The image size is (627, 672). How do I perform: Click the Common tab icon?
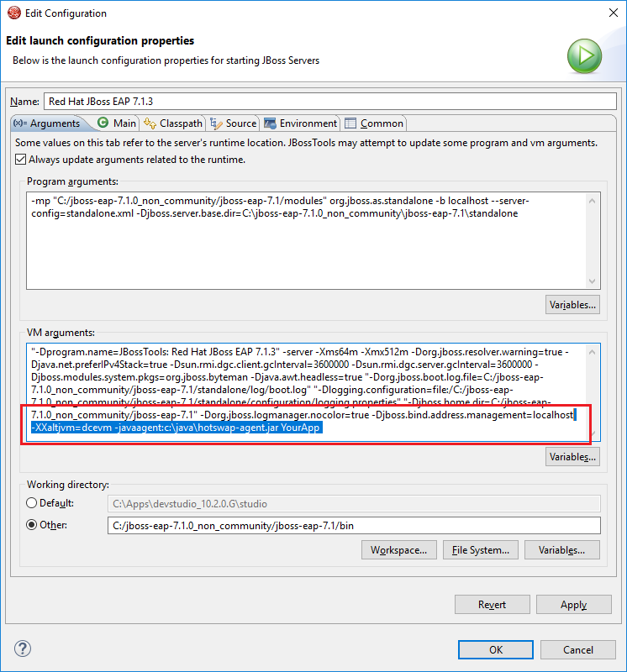pyautogui.click(x=350, y=123)
